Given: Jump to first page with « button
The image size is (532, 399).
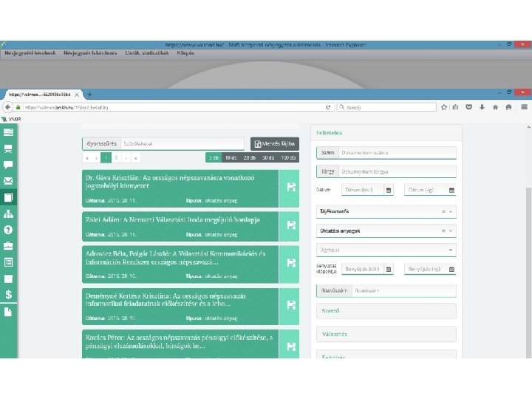Looking at the screenshot, I should coord(87,158).
